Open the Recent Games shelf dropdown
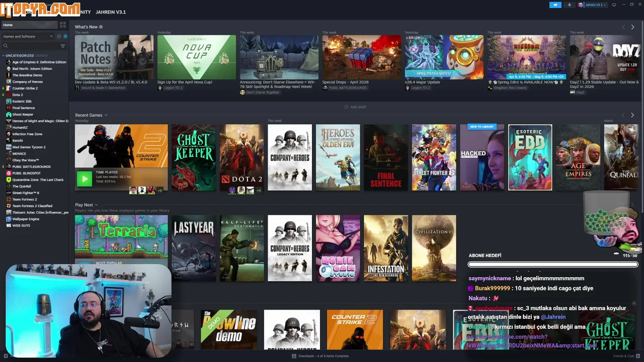 click(106, 115)
